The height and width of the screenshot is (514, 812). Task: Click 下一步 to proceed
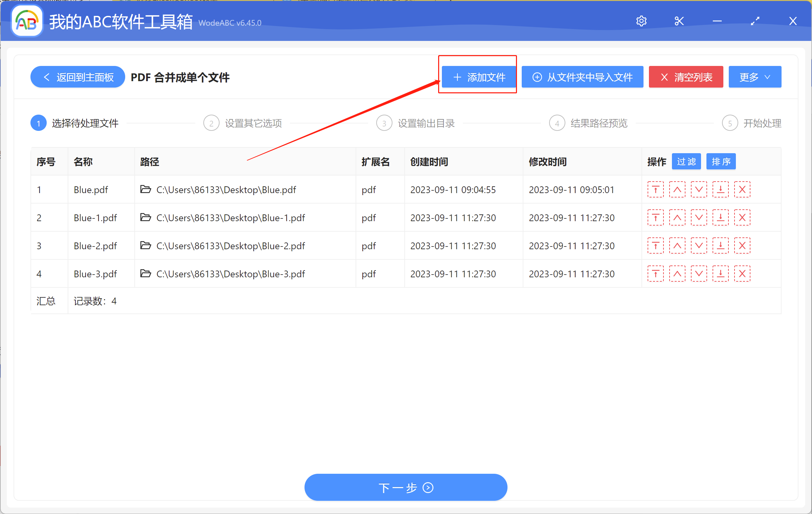click(405, 487)
